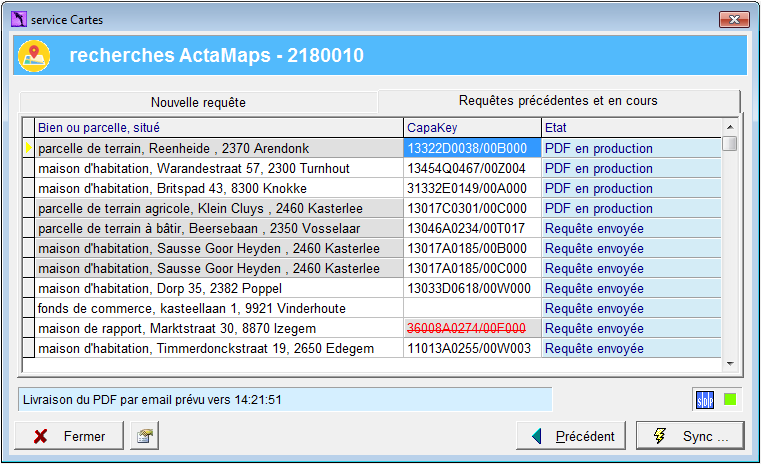
Task: Click CapaKey cell 13017C0301/00C000
Action: click(x=472, y=208)
